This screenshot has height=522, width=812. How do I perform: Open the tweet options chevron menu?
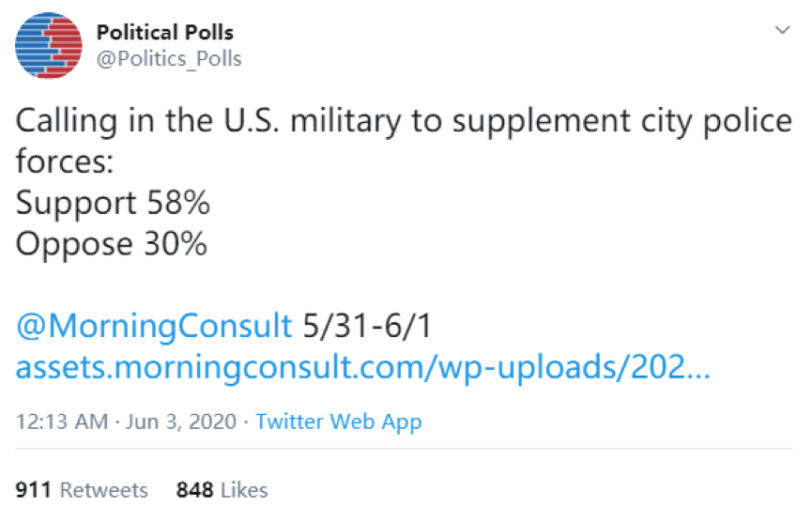781,30
